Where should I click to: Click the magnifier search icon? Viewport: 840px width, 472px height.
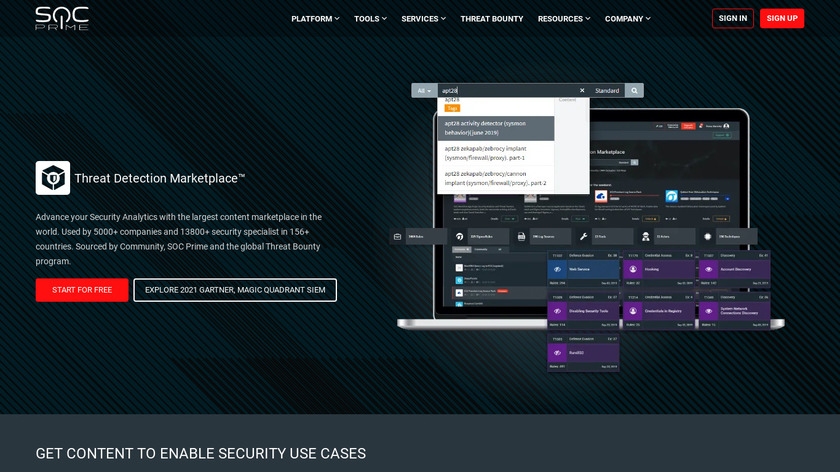pos(634,91)
